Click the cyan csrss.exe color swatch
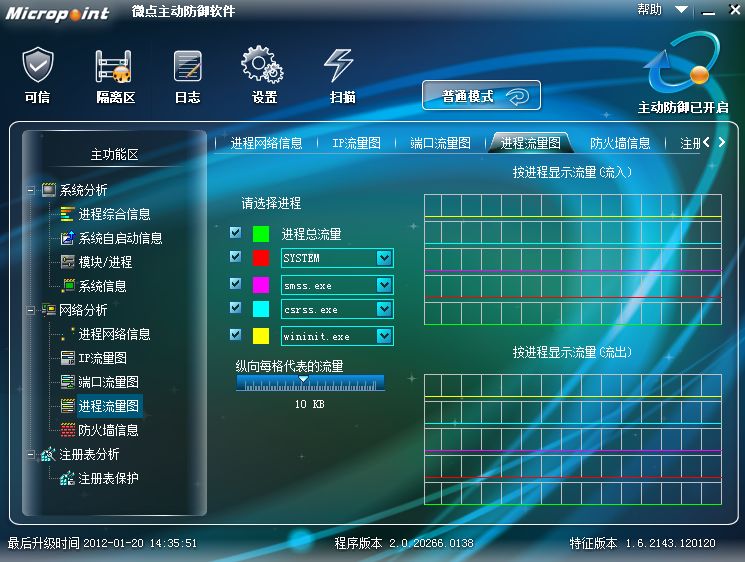The height and width of the screenshot is (562, 745). click(260, 309)
